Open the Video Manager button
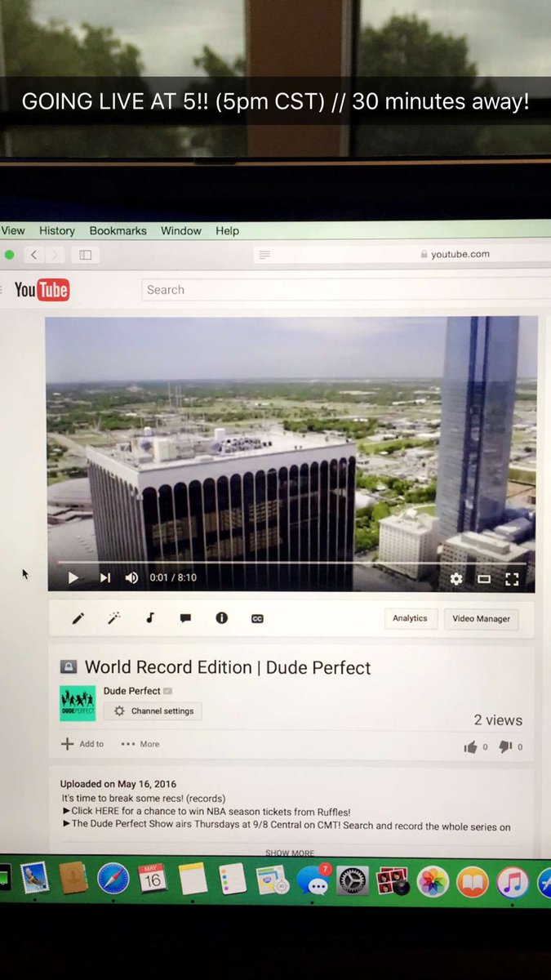This screenshot has height=980, width=551. coord(482,619)
